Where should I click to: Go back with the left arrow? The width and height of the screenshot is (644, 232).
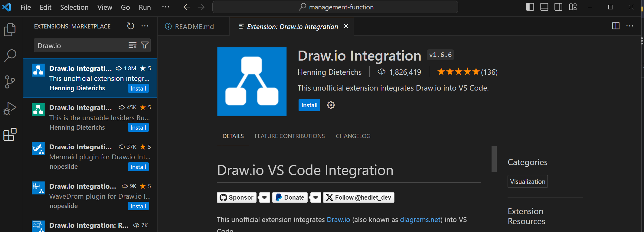pos(187,7)
